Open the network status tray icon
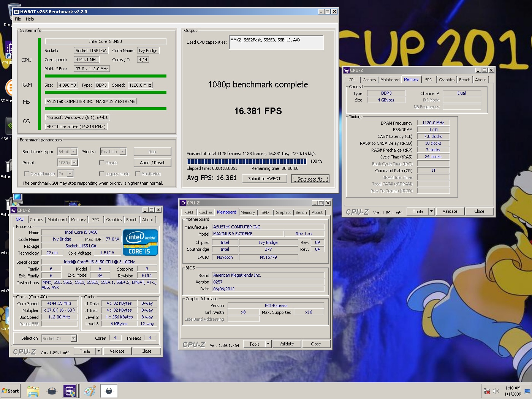This screenshot has width=532, height=399. click(486, 391)
